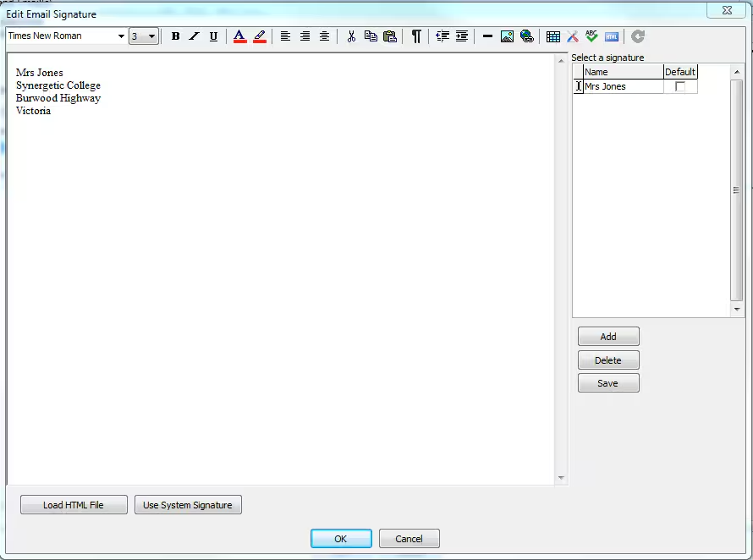Viewport: 753px width, 560px height.
Task: Click the 'Victoria' line in editor
Action: coord(33,111)
